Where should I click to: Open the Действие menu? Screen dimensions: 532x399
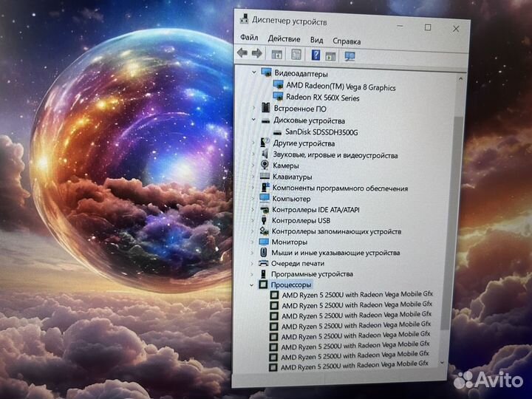[x=284, y=39]
